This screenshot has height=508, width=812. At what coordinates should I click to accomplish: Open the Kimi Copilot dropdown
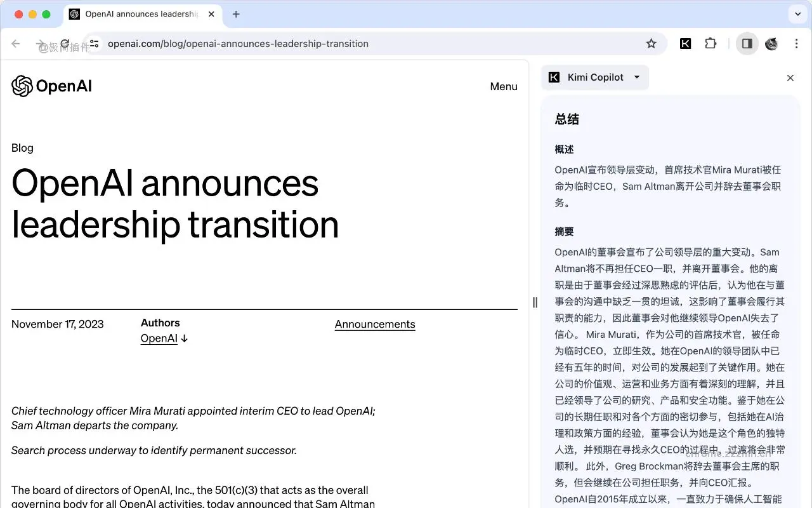[x=636, y=77]
